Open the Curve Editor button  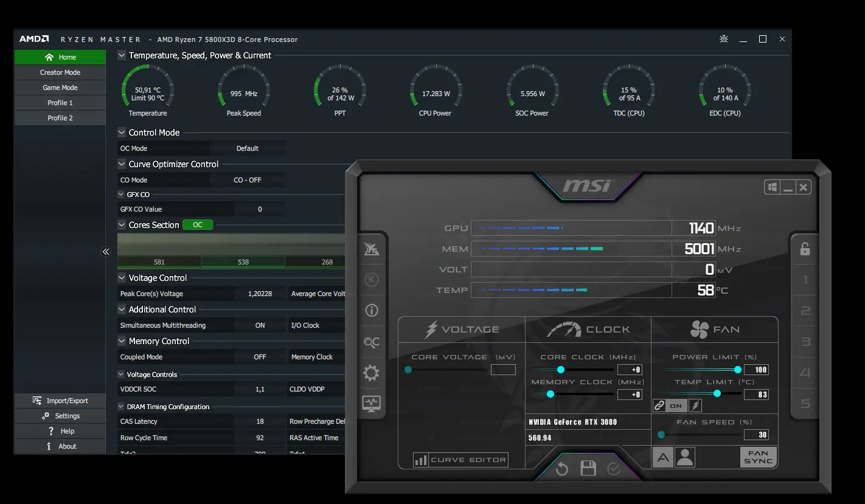pyautogui.click(x=460, y=460)
